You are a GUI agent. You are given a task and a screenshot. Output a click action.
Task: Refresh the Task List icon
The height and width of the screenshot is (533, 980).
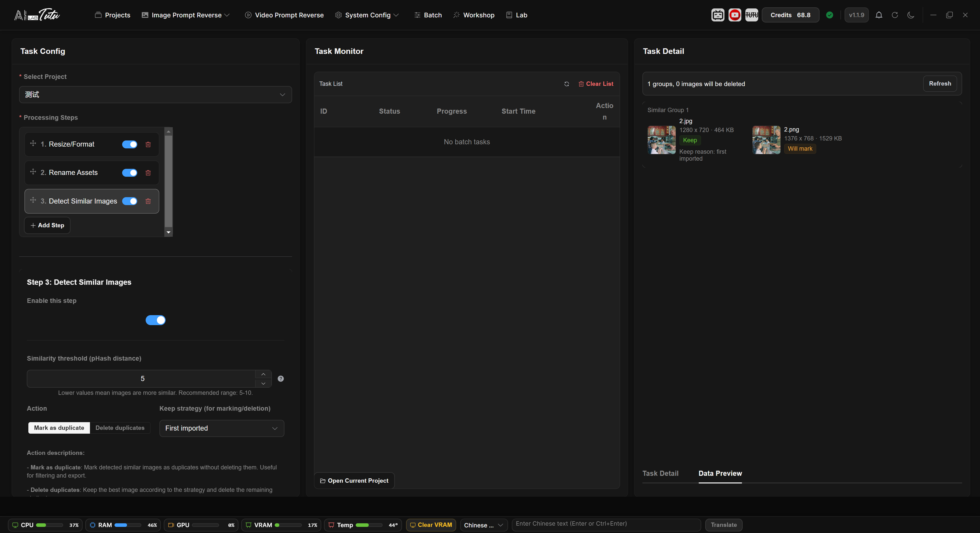click(567, 84)
